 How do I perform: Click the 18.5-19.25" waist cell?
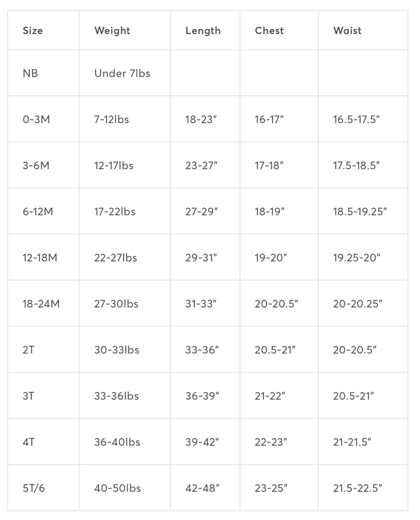(363, 211)
